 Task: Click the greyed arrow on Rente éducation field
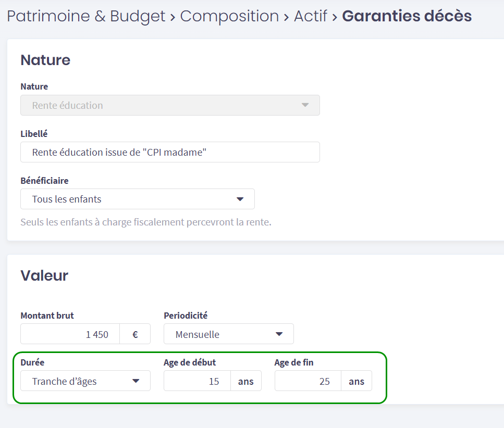click(x=305, y=105)
